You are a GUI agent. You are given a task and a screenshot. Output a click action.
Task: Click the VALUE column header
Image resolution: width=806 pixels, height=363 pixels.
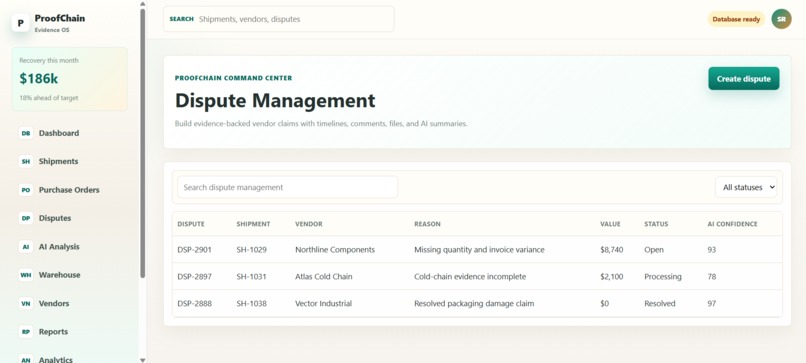coord(610,224)
